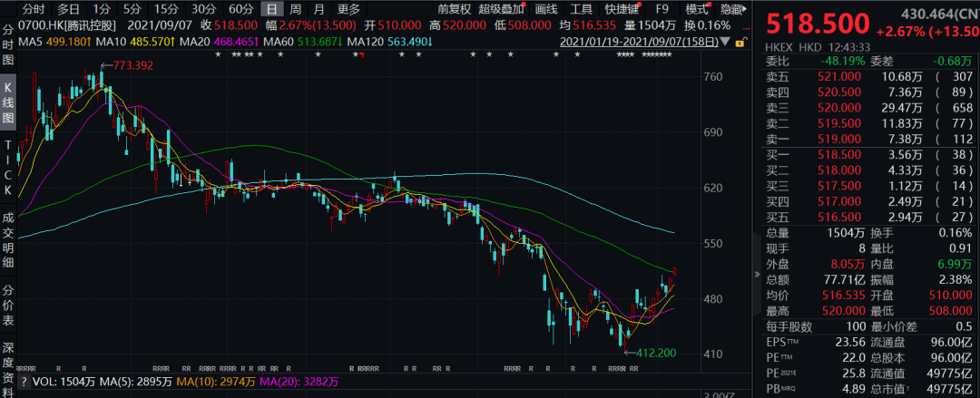Open the 前复权 price adjustment menu

coord(455,9)
